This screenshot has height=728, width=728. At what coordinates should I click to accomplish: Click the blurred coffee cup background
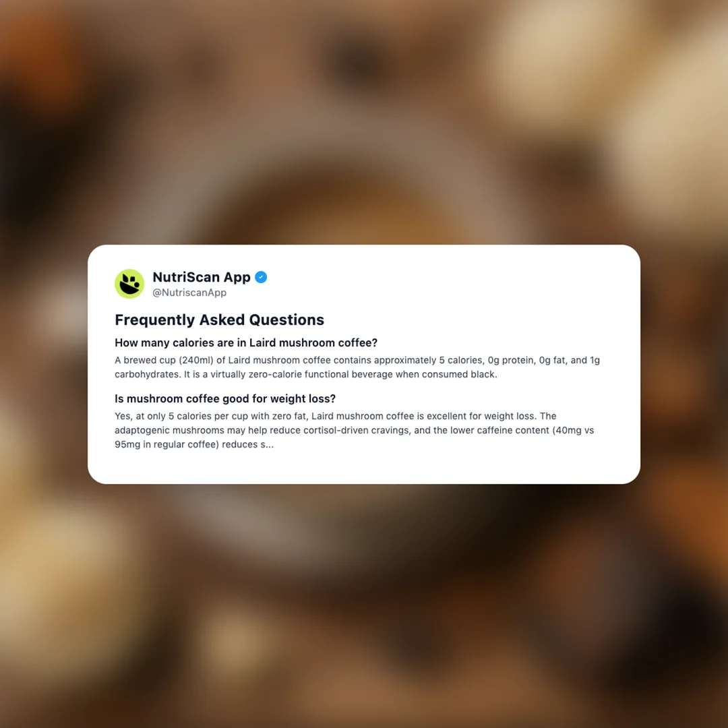364,140
